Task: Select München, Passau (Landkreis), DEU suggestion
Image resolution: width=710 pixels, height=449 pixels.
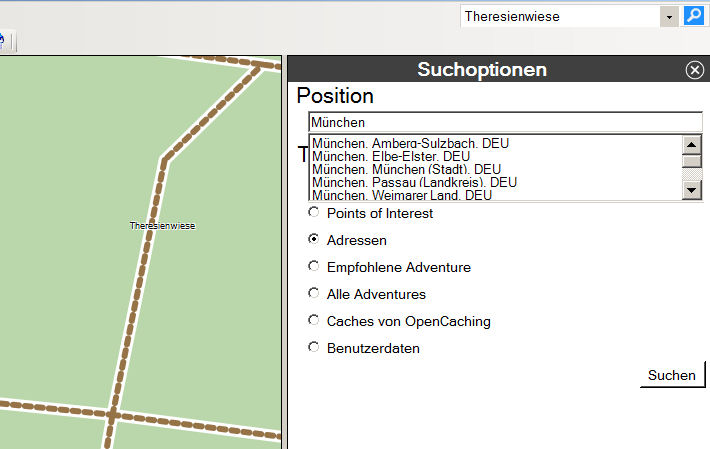Action: click(414, 182)
